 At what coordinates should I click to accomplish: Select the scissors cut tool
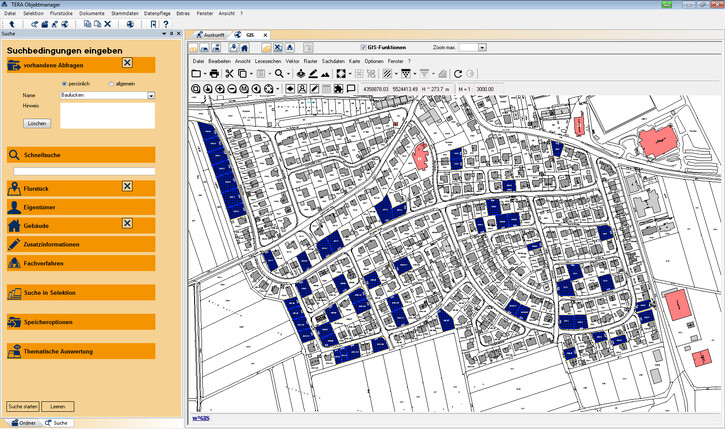pos(229,74)
